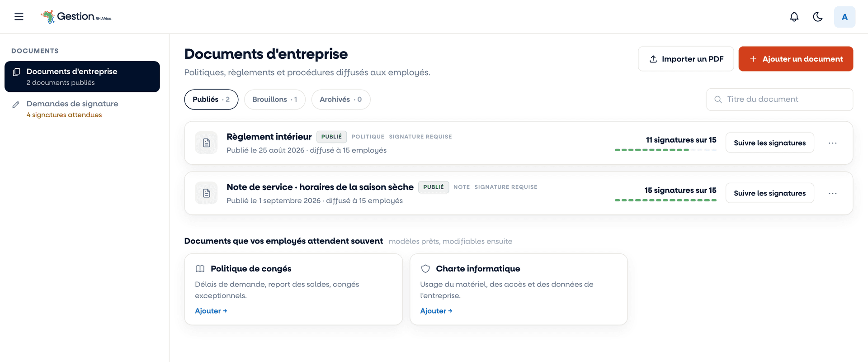Screen dimensions: 868x362
Task: Click "Publié le 25 août 2026" line
Action: pyautogui.click(x=307, y=150)
